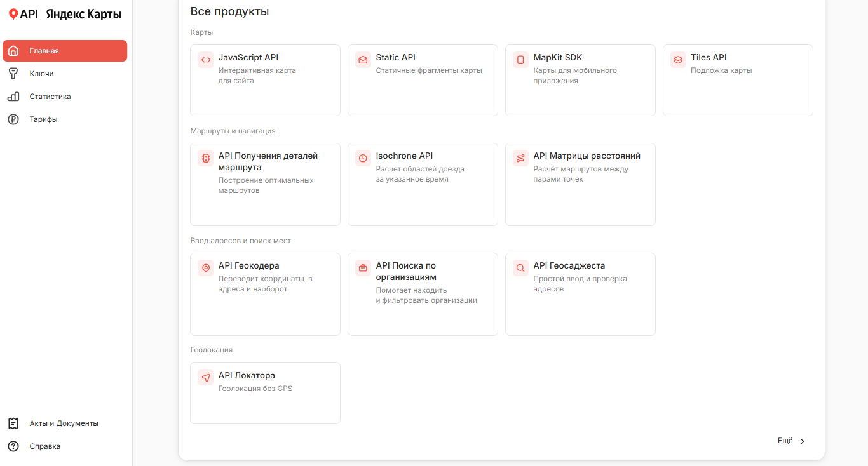868x466 pixels.
Task: Click the Isochrone API clock icon
Action: coord(363,158)
